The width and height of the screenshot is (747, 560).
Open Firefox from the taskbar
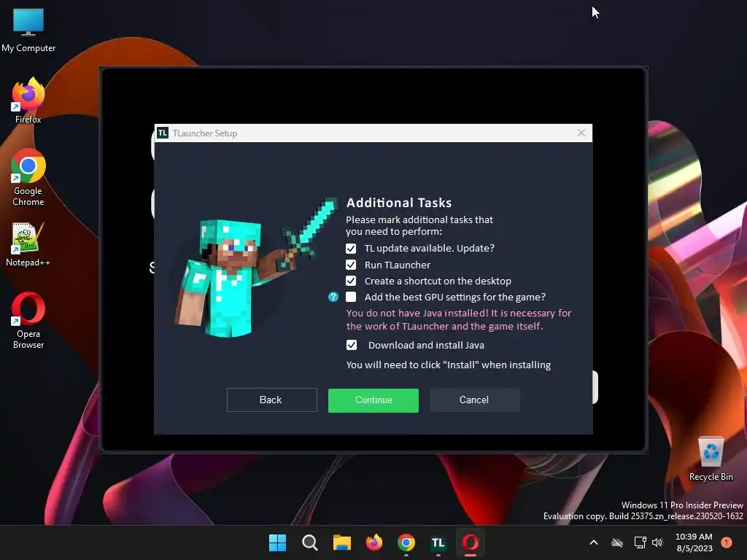374,542
